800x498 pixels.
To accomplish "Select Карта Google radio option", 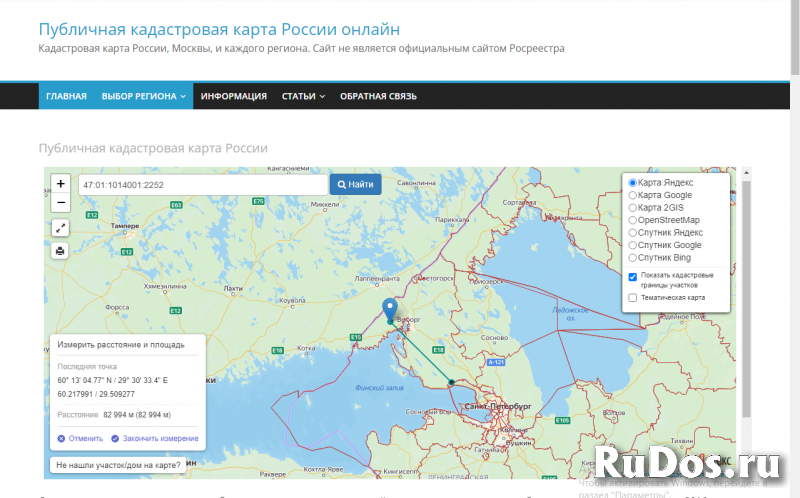I will [x=632, y=195].
